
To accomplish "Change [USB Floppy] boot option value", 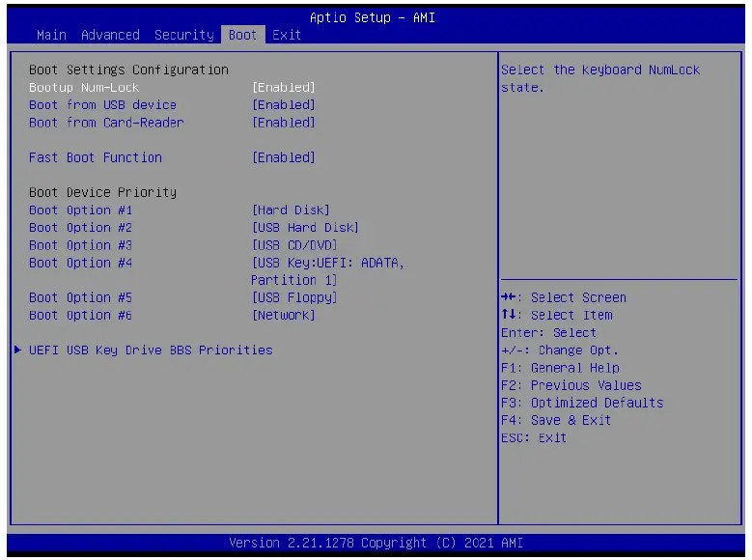I will click(x=294, y=298).
